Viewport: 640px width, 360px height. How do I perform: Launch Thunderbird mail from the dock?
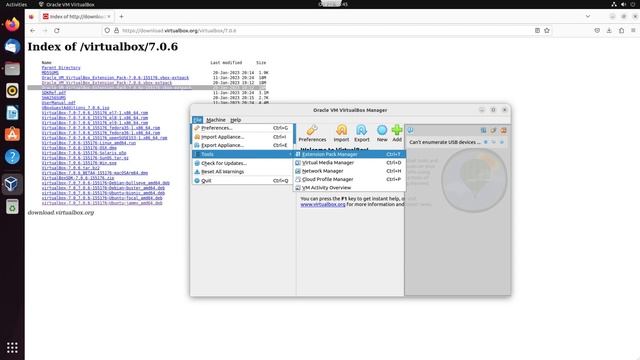12,47
